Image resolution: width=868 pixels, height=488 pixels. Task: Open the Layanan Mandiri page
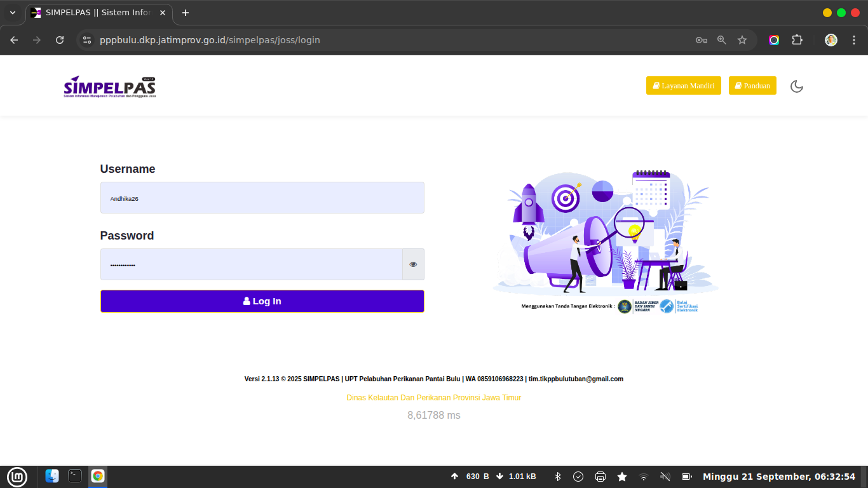(x=683, y=86)
